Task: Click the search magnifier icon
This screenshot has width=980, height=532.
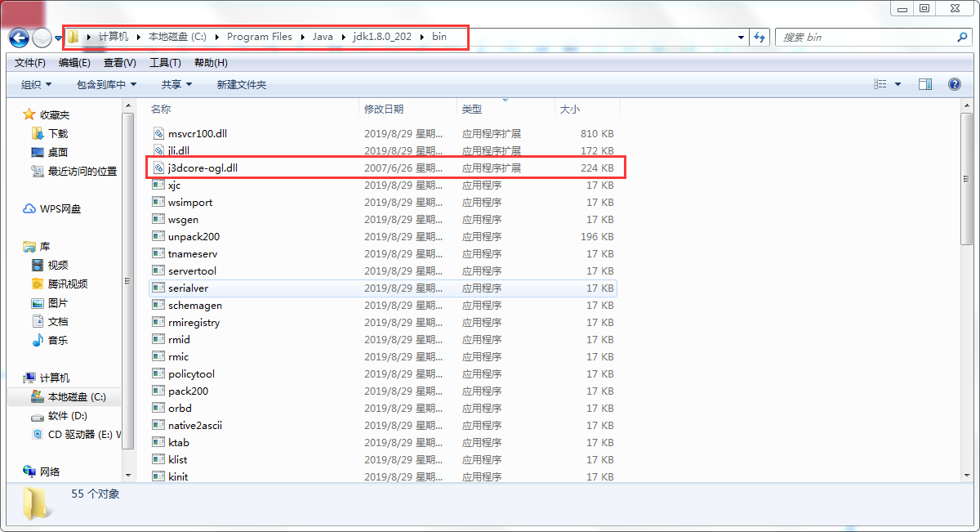Action: pos(962,37)
